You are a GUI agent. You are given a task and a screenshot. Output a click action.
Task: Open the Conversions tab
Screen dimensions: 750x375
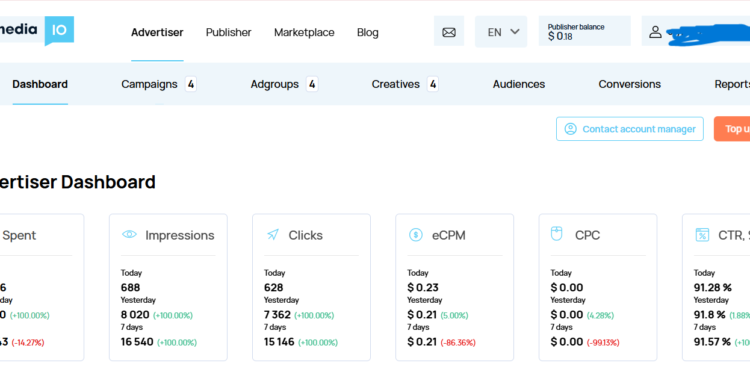point(629,84)
